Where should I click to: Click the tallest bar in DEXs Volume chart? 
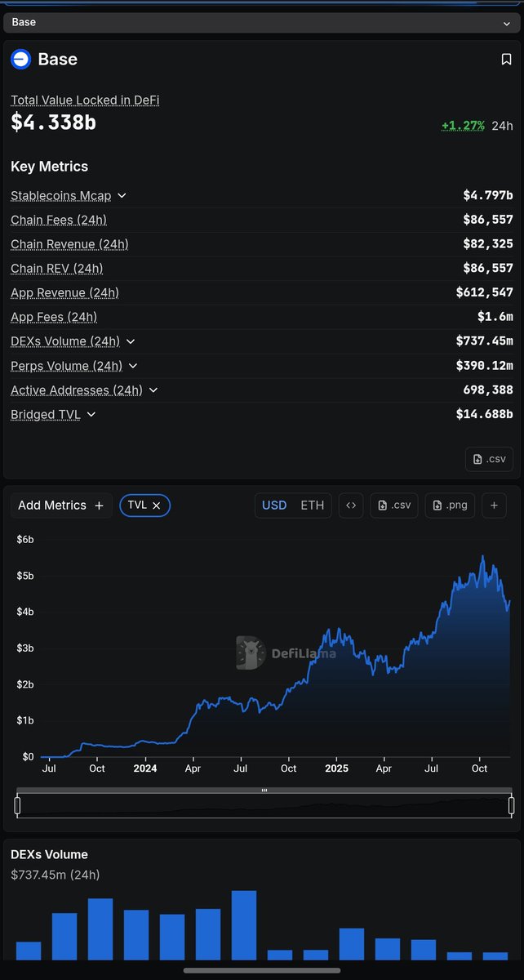click(x=244, y=925)
